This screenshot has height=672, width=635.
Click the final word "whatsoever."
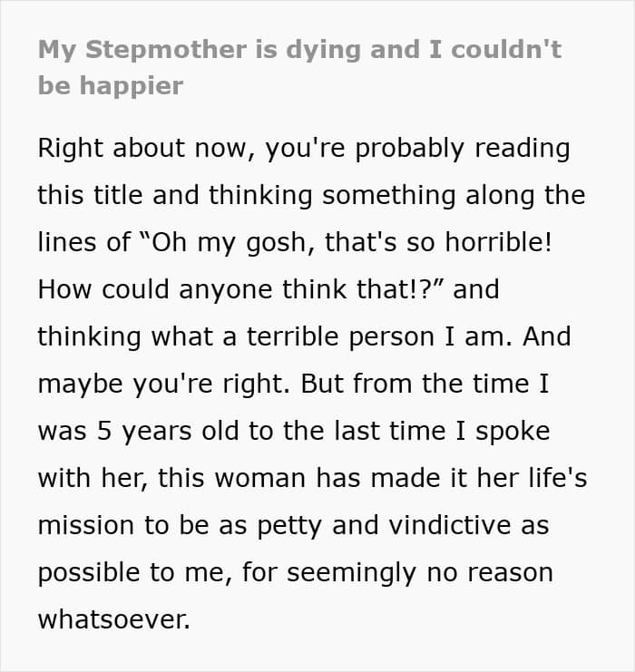pyautogui.click(x=113, y=619)
